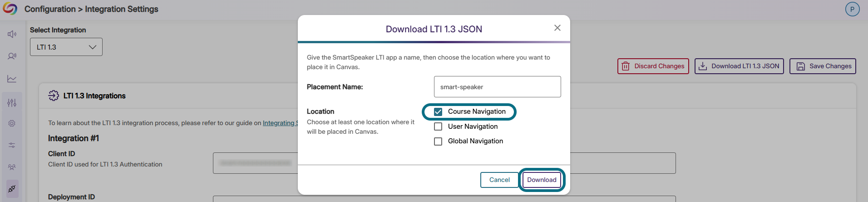Click the Save Changes button
Screen dimensions: 868x202
coord(823,66)
